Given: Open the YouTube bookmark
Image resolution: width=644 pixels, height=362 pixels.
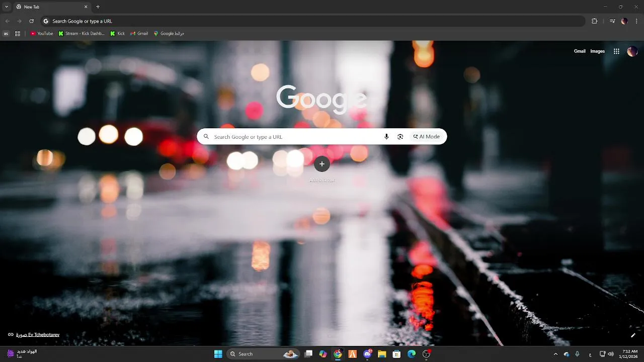Looking at the screenshot, I should click(41, 34).
